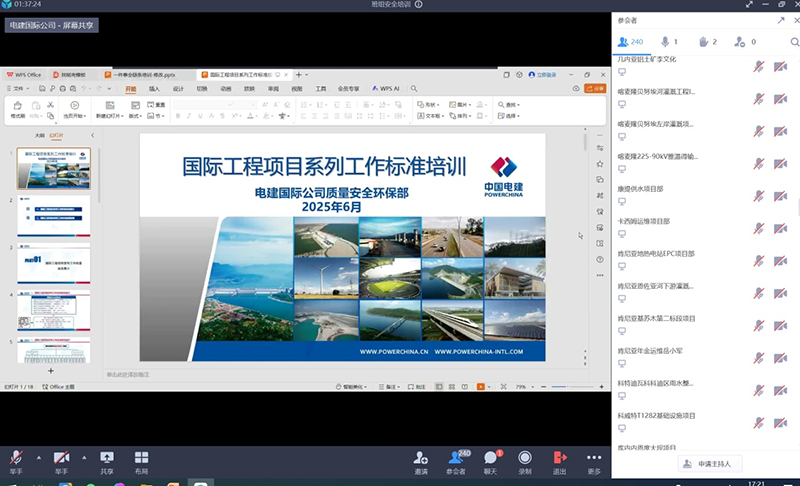Open the 聊天 chat panel
This screenshot has height=486, width=800.
[490, 458]
